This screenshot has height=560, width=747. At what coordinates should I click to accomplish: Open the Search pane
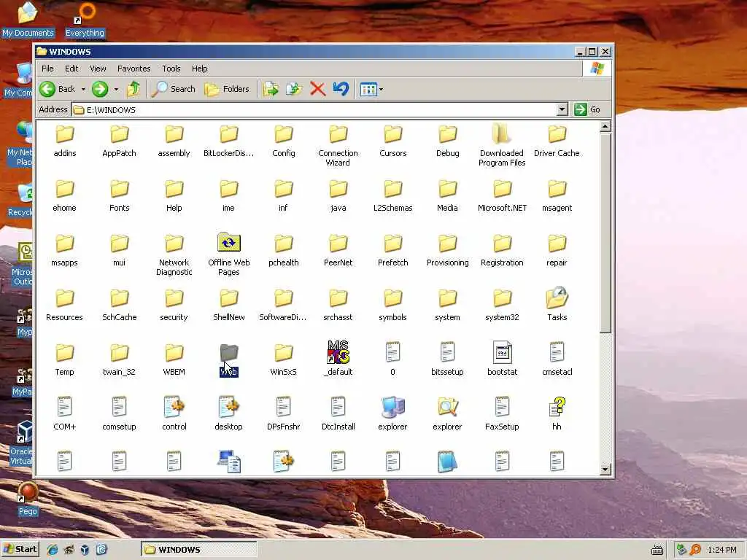(x=174, y=89)
